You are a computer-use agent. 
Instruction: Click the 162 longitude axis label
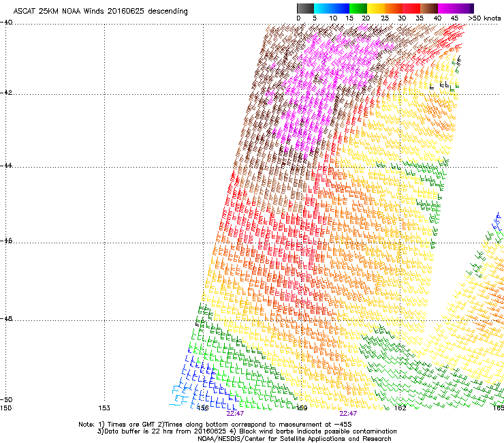(x=400, y=408)
